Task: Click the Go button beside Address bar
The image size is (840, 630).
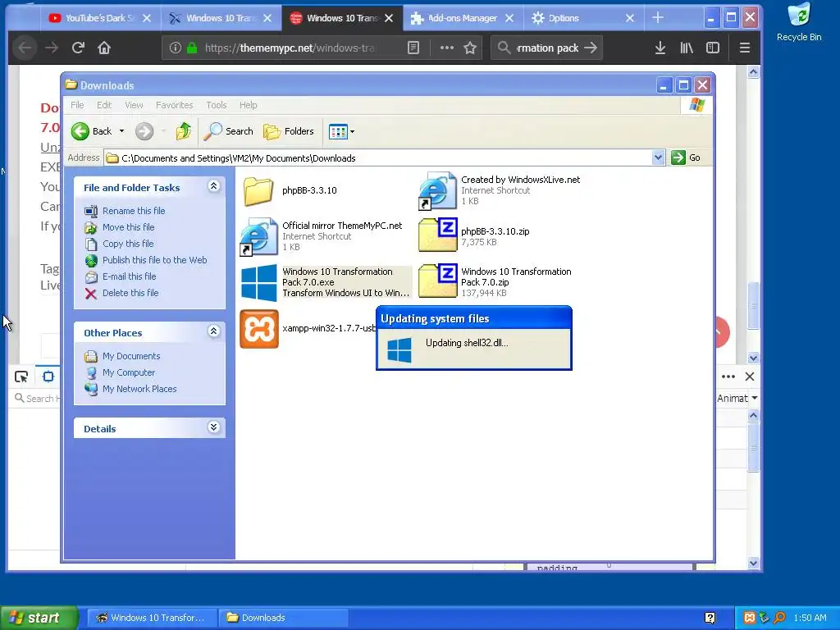Action: [x=687, y=157]
